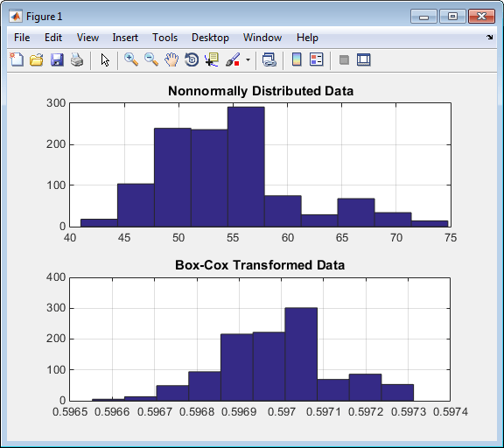The width and height of the screenshot is (504, 448).
Task: Click the 'Figure 1' window title text
Action: (x=44, y=17)
